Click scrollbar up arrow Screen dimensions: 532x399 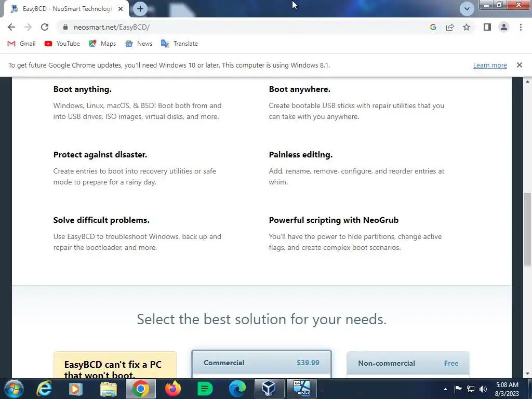click(x=527, y=82)
